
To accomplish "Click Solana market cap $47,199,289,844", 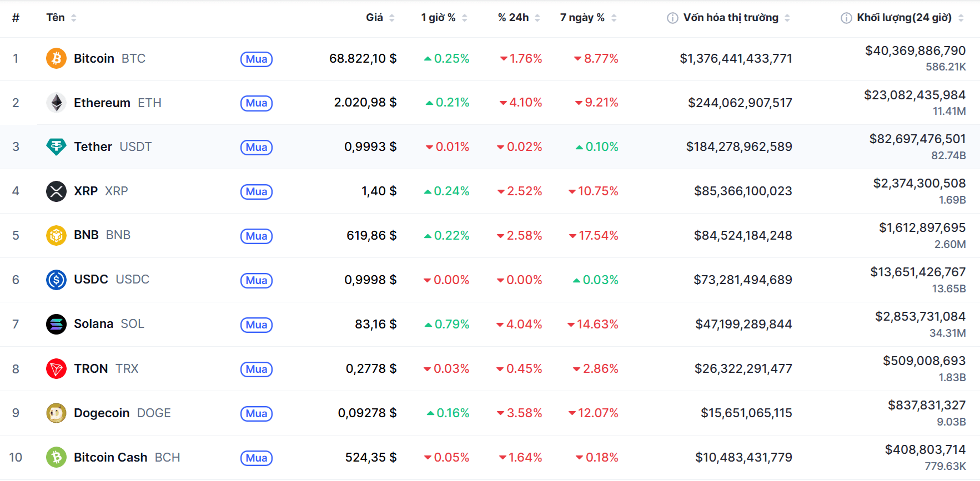I will coord(743,324).
